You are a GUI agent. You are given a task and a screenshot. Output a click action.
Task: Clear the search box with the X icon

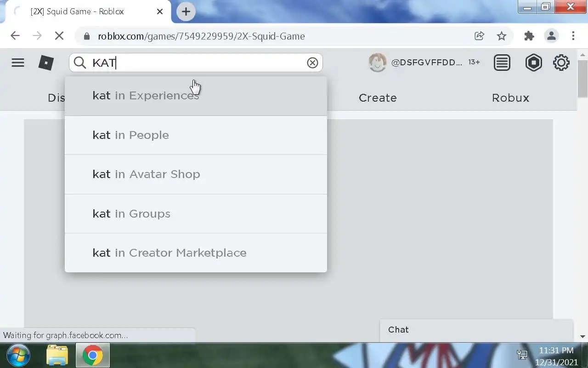pyautogui.click(x=312, y=63)
